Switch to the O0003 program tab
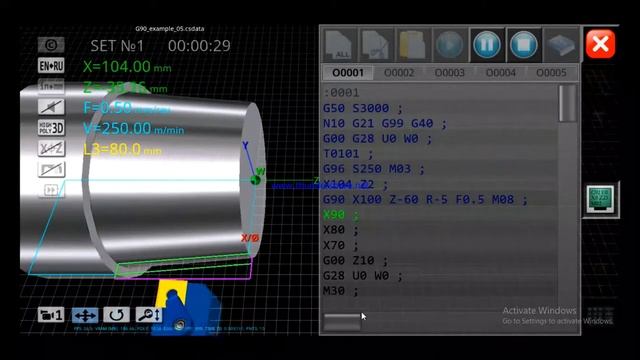The width and height of the screenshot is (640, 360). click(449, 73)
